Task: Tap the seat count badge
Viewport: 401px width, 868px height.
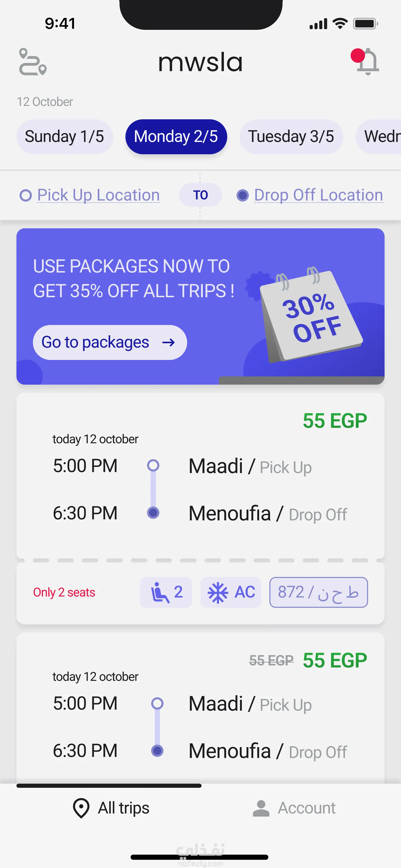Action: [x=166, y=592]
